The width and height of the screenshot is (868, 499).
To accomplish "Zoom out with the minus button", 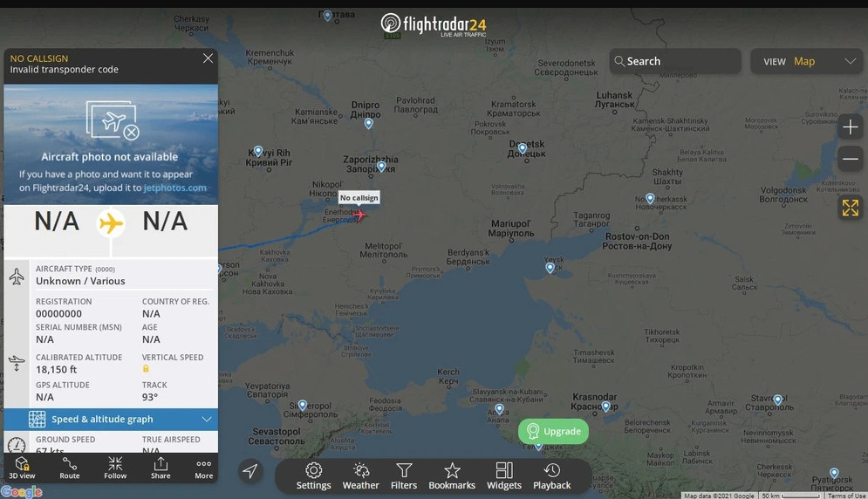I will click(x=851, y=159).
